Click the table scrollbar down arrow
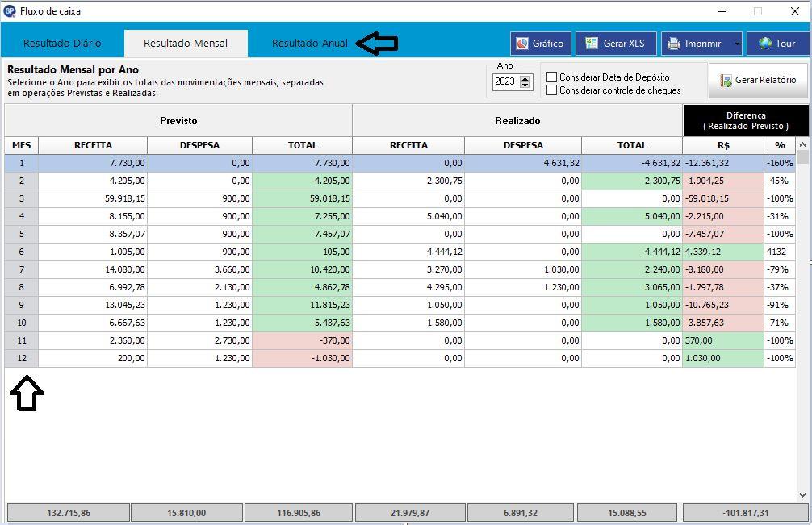The width and height of the screenshot is (812, 525). (802, 494)
